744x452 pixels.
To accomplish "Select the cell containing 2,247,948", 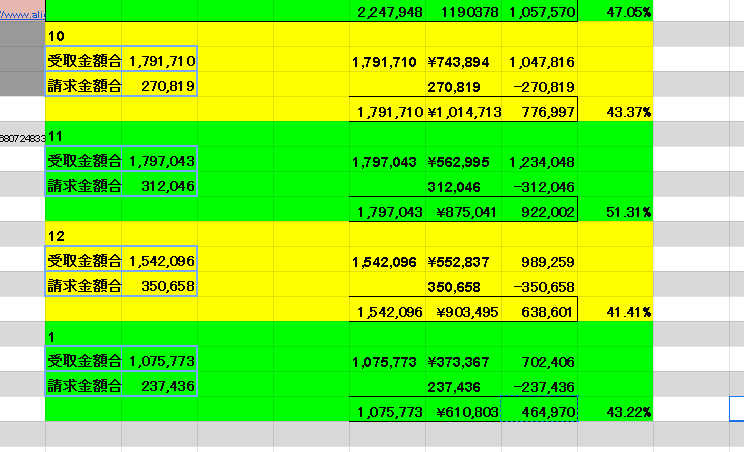I will coord(387,11).
